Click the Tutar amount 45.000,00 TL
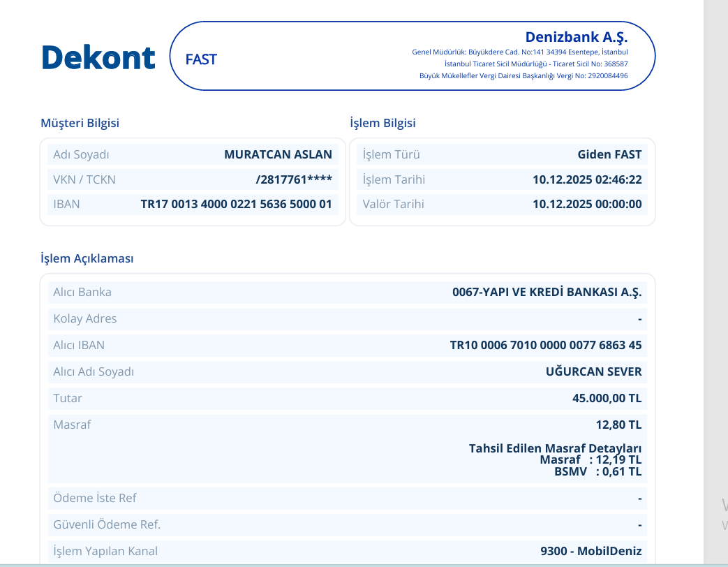728x567 pixels. coord(607,398)
